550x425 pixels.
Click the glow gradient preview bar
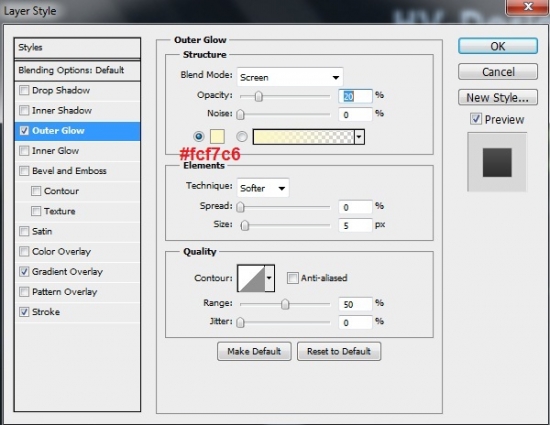point(303,137)
